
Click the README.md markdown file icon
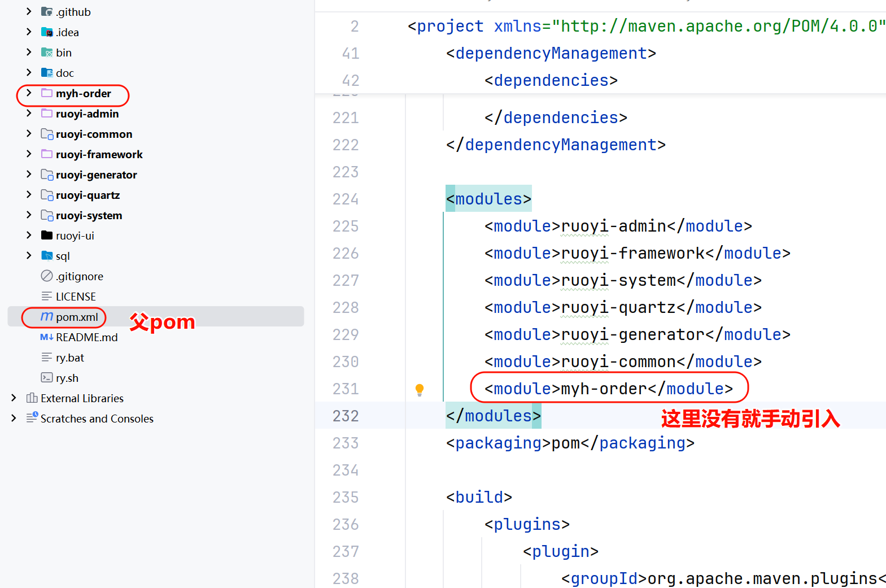tap(47, 337)
